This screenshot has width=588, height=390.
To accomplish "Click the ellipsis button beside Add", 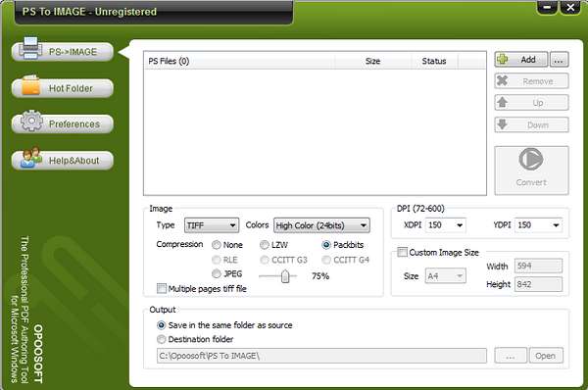I will tap(560, 60).
